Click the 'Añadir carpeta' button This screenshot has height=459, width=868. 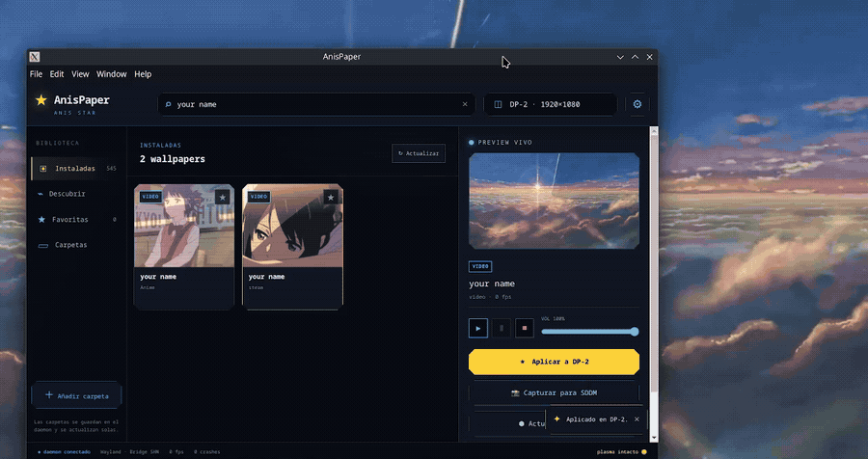point(76,395)
